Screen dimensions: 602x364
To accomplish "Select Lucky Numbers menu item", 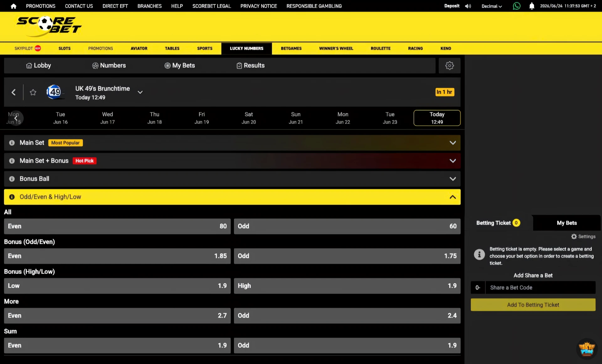I will [246, 48].
